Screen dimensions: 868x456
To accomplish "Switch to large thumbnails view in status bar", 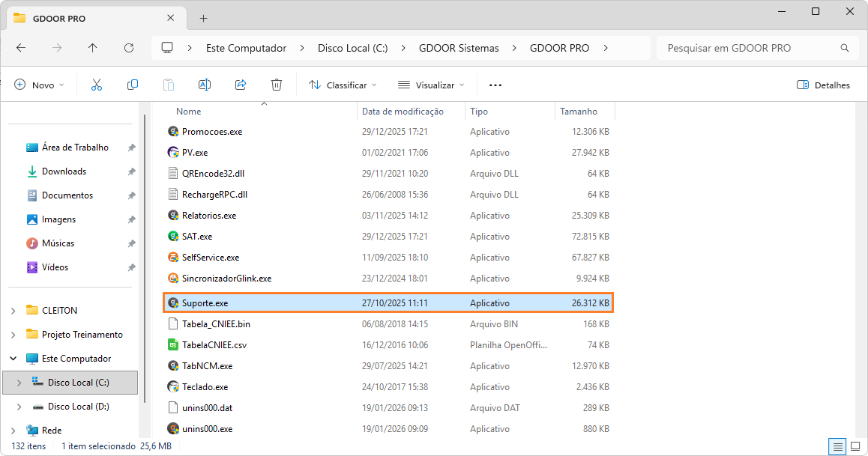I will (x=855, y=446).
